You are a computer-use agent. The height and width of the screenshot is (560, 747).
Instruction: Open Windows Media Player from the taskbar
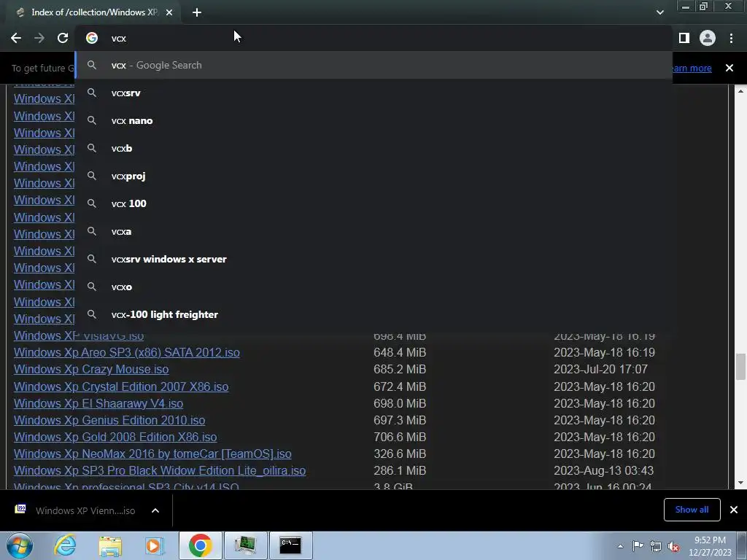(154, 545)
